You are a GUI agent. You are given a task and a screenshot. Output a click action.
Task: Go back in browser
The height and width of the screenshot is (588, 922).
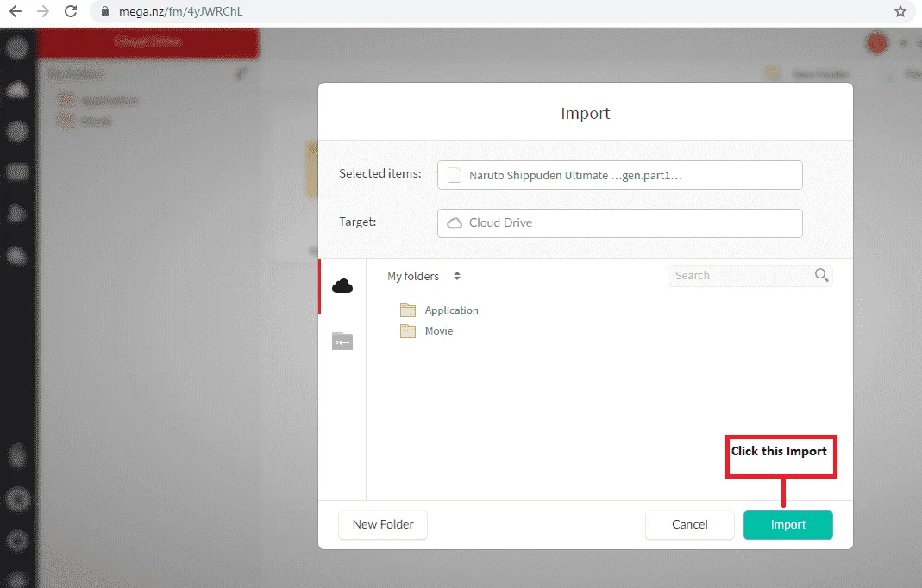point(16,11)
